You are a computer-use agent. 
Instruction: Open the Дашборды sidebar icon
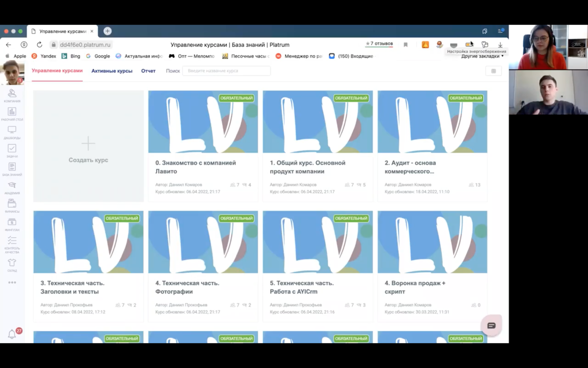point(12,132)
